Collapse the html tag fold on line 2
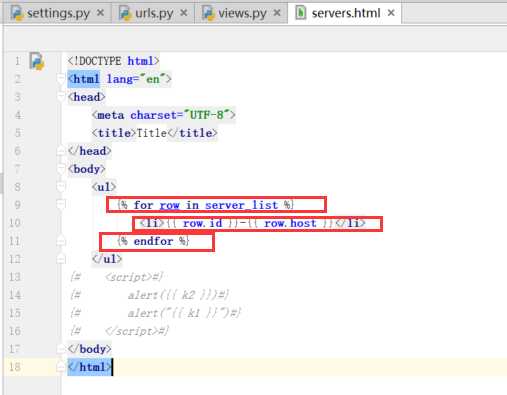 [x=61, y=79]
